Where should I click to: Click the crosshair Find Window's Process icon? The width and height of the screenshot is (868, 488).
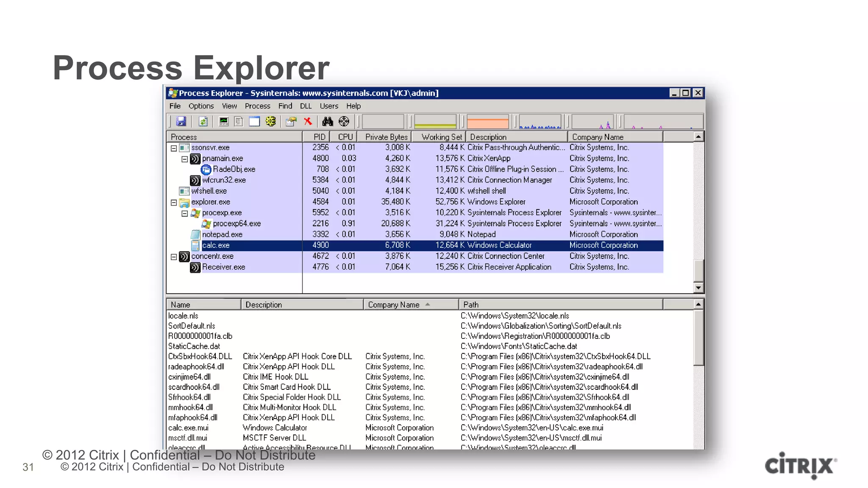[344, 122]
